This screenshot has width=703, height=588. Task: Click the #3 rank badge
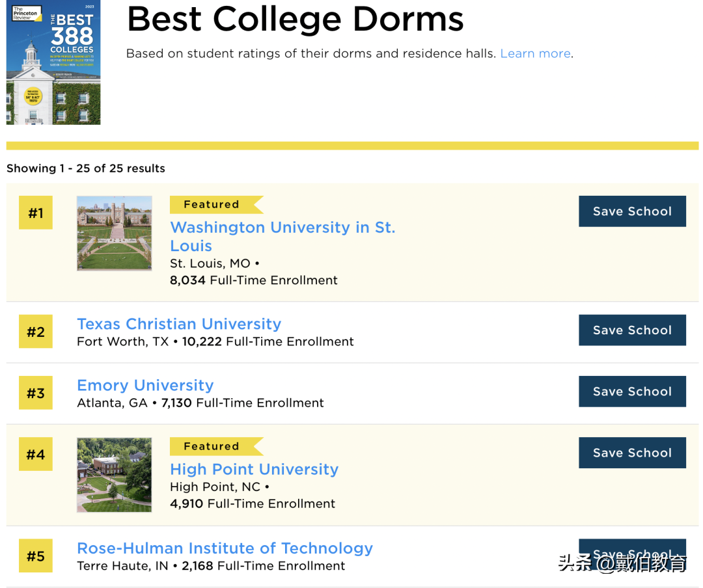[36, 394]
